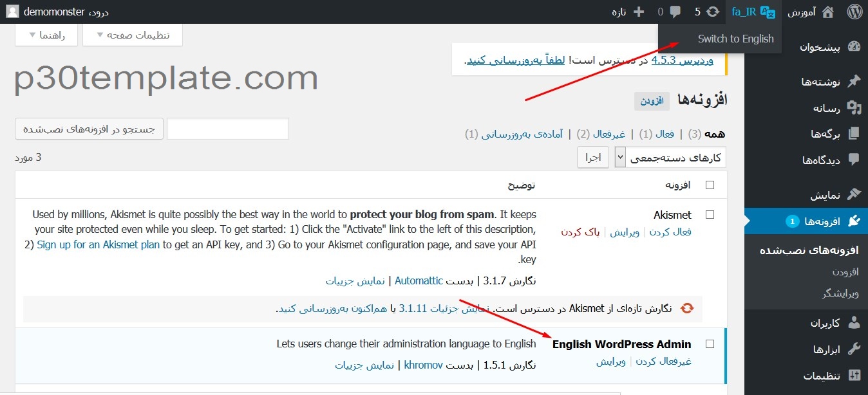Click ویرایش under English WordPress Admin
This screenshot has width=868, height=395.
[x=612, y=362]
